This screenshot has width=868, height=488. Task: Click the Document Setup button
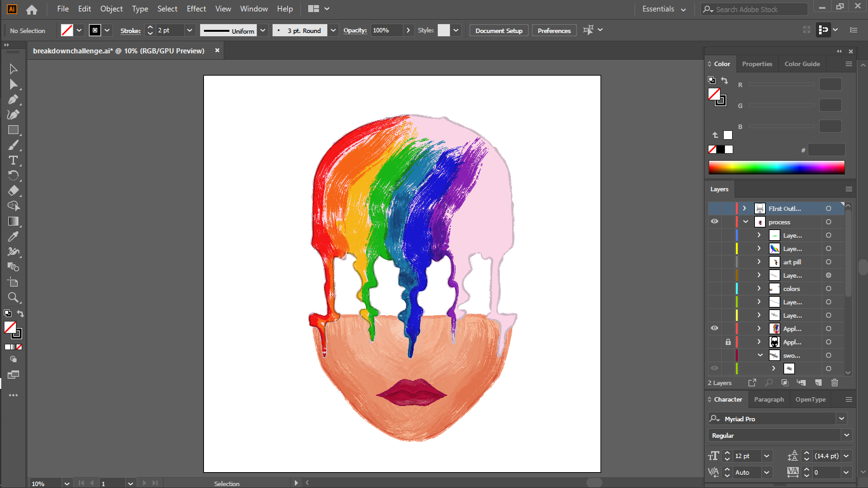pos(499,30)
